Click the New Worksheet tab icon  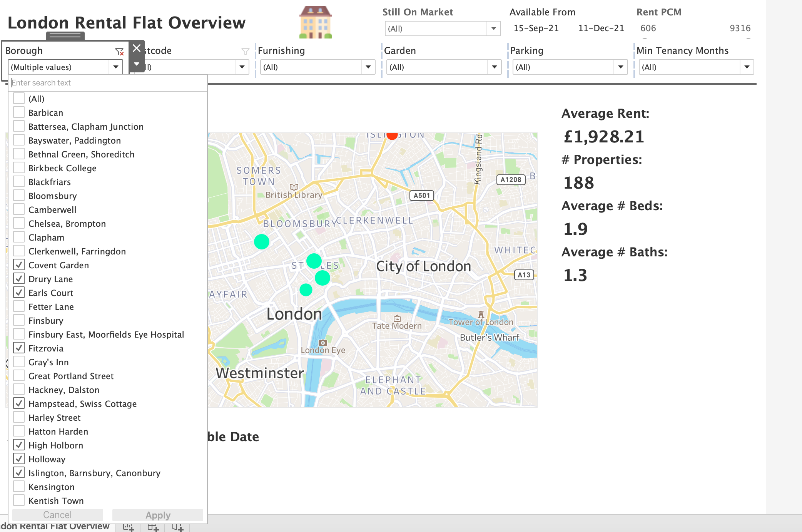click(x=128, y=527)
